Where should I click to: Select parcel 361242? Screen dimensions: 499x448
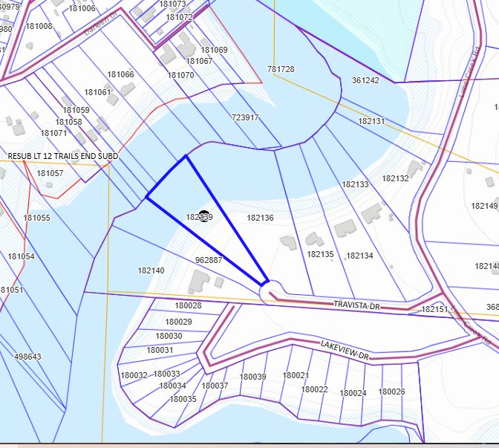pyautogui.click(x=365, y=80)
